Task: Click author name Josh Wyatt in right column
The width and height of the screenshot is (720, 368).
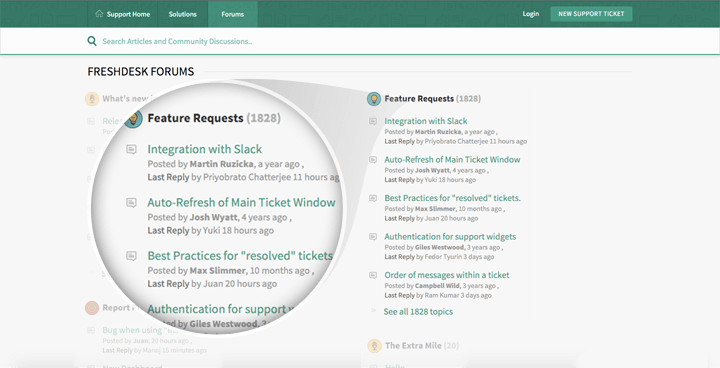Action: click(x=433, y=170)
